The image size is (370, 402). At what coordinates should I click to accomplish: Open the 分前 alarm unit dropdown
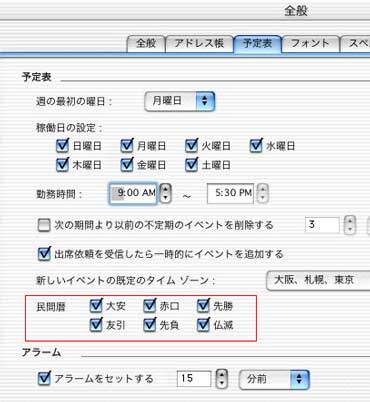click(274, 379)
